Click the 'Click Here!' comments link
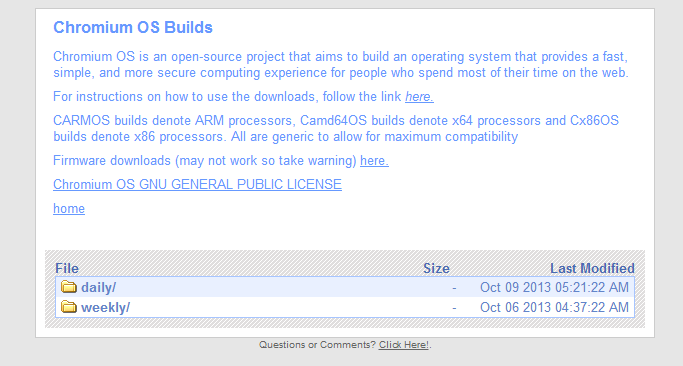The width and height of the screenshot is (683, 366). [404, 345]
